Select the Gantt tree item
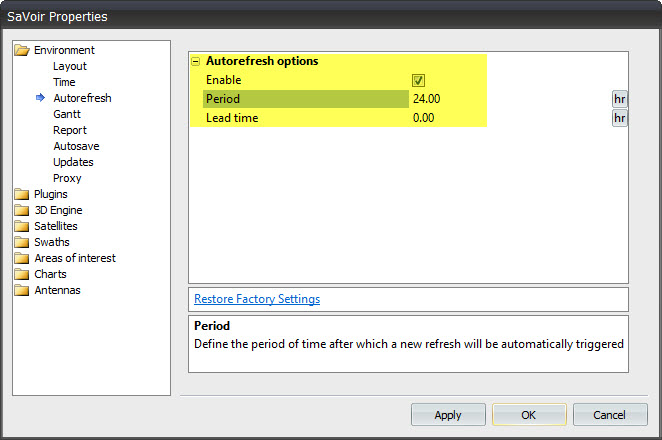The width and height of the screenshot is (662, 440). pos(67,114)
